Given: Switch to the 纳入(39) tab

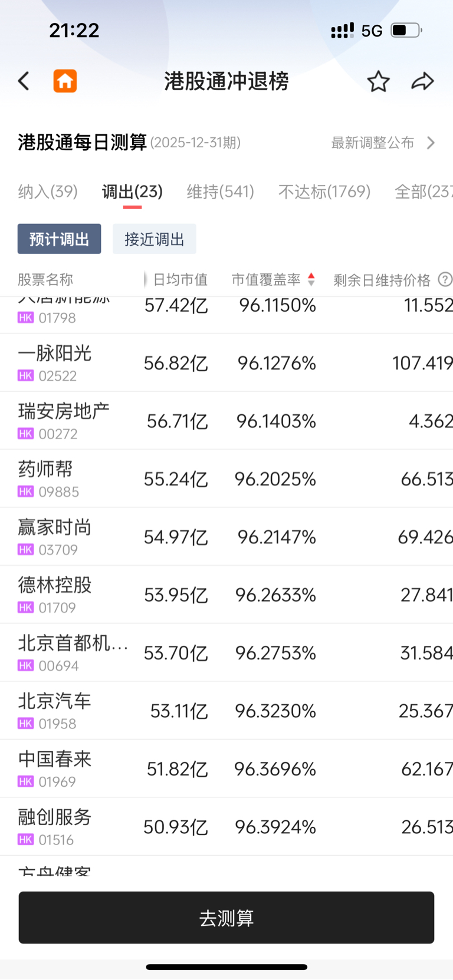Looking at the screenshot, I should click(x=48, y=192).
